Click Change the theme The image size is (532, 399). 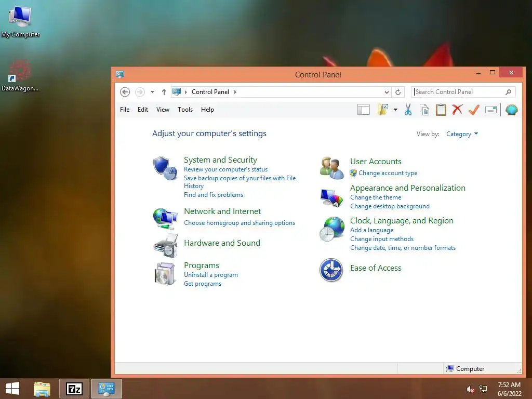[376, 197]
